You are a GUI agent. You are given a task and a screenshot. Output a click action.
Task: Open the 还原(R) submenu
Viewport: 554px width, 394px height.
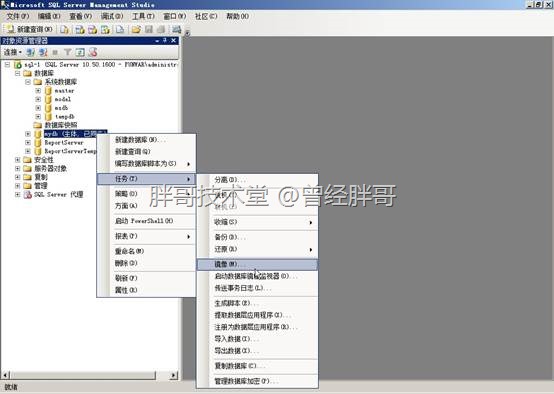click(257, 249)
